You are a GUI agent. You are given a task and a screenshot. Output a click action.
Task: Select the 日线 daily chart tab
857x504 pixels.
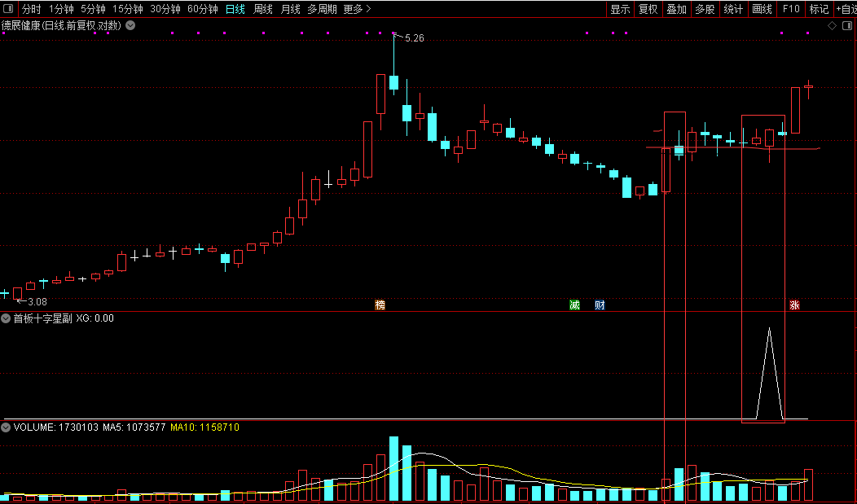(235, 9)
